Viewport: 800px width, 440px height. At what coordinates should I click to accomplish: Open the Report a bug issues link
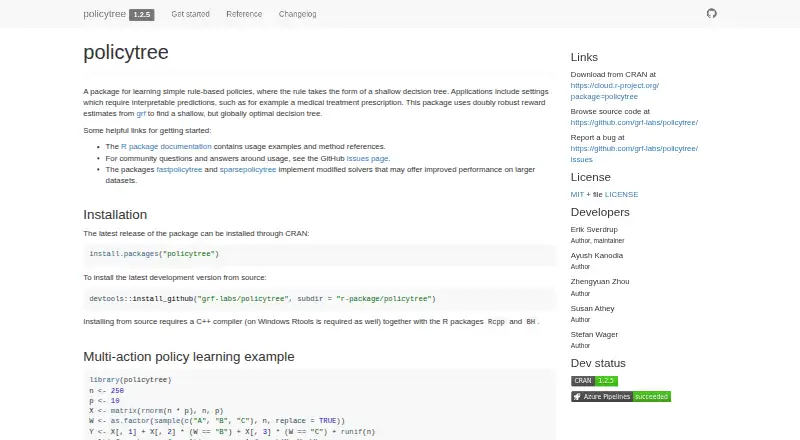point(634,154)
